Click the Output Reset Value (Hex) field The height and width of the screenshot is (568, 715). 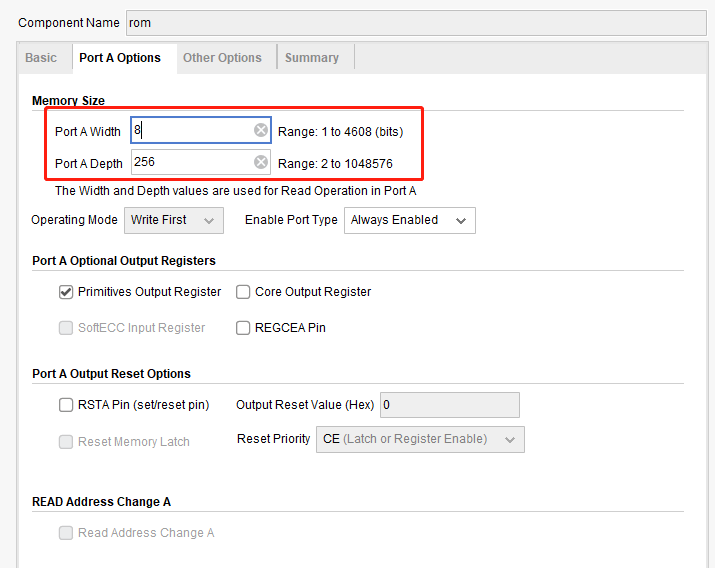coord(450,405)
